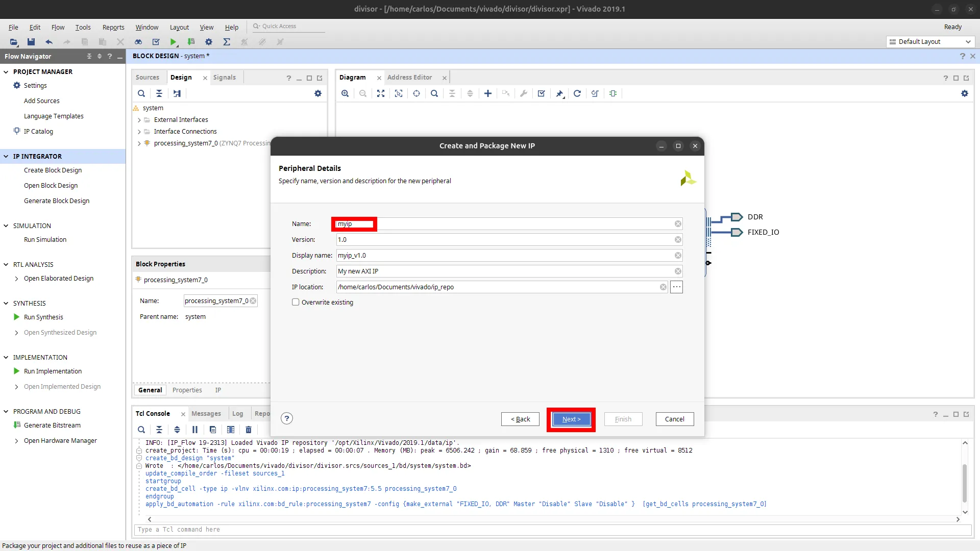
Task: Click the Save Block Design disk icon
Action: 31,42
